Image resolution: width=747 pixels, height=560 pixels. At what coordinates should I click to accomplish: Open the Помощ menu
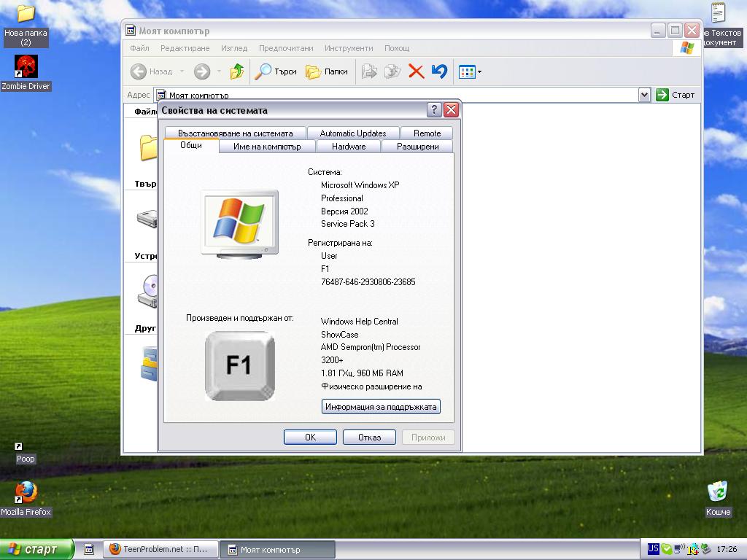(x=397, y=48)
